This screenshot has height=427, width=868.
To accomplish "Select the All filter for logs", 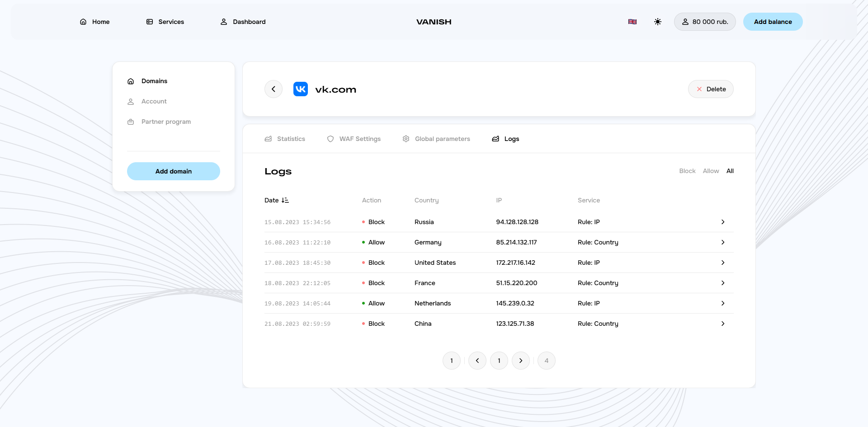I will tap(730, 171).
